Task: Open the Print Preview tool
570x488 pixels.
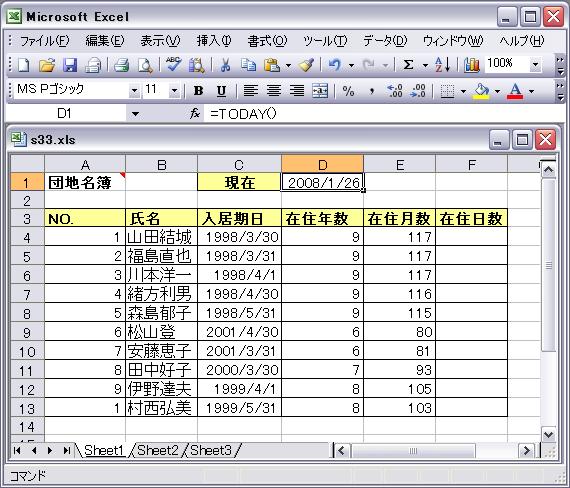Action: coord(145,65)
